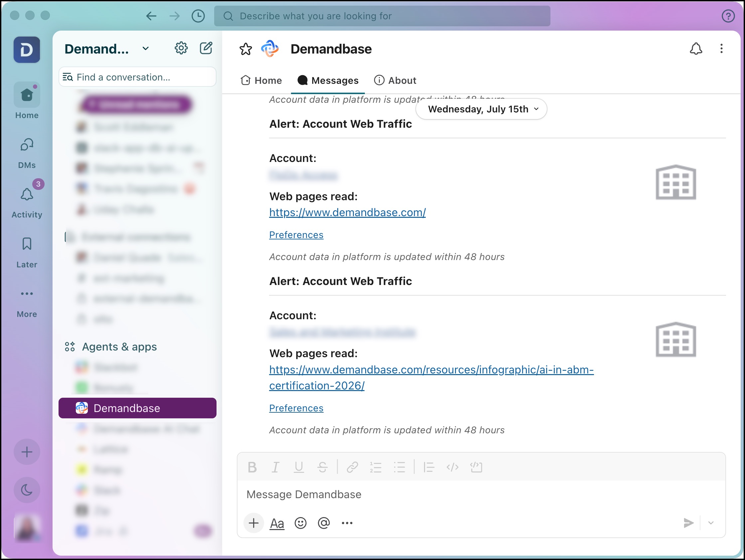Image resolution: width=745 pixels, height=560 pixels.
Task: Click Preferences under the demandbase.com homepage link
Action: [296, 235]
